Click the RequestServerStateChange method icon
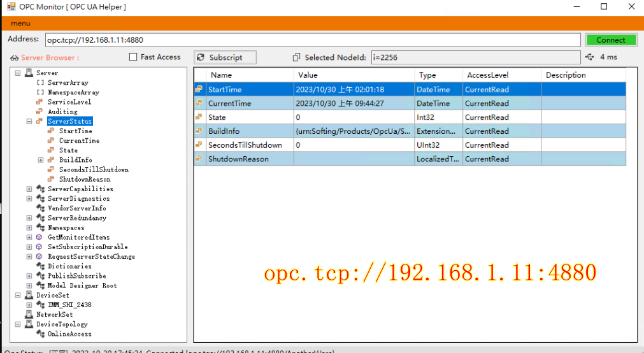 click(39, 256)
